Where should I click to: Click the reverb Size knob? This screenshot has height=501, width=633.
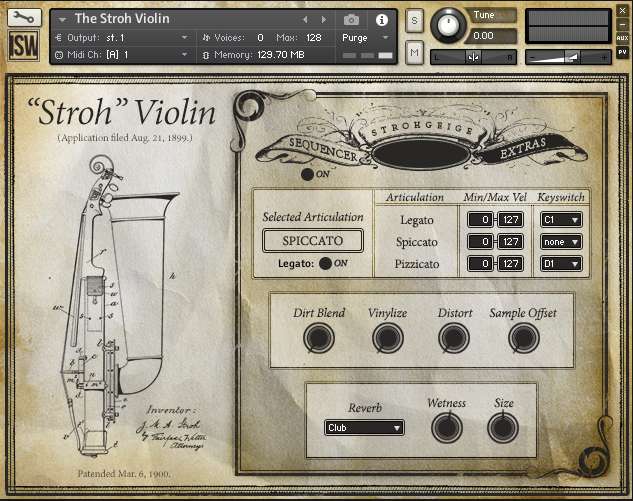click(503, 428)
